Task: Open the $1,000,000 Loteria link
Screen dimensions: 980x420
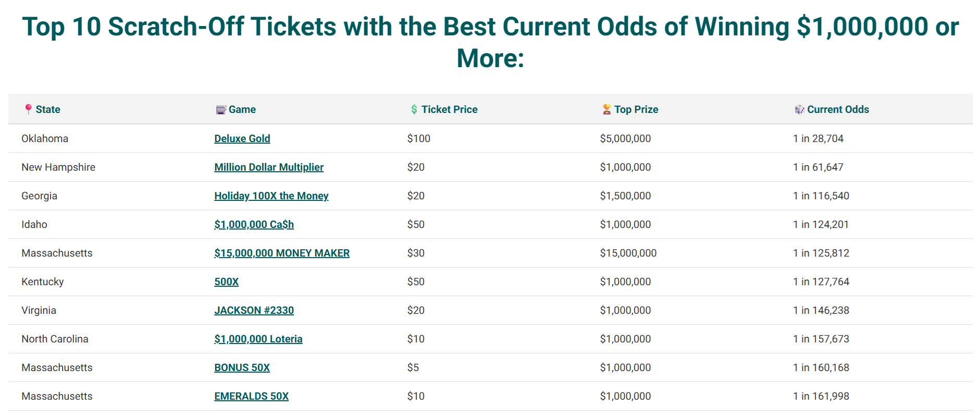Action: 258,339
